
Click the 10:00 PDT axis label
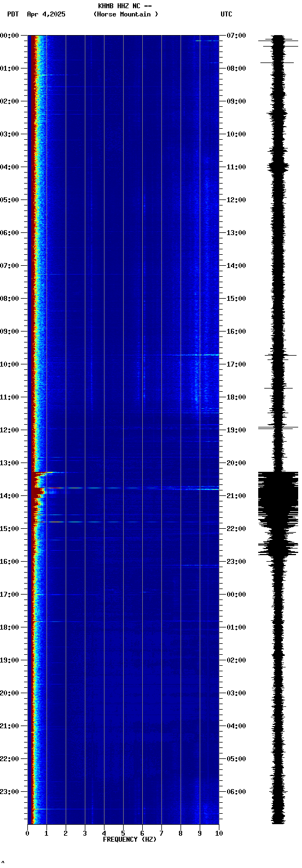click(x=9, y=364)
